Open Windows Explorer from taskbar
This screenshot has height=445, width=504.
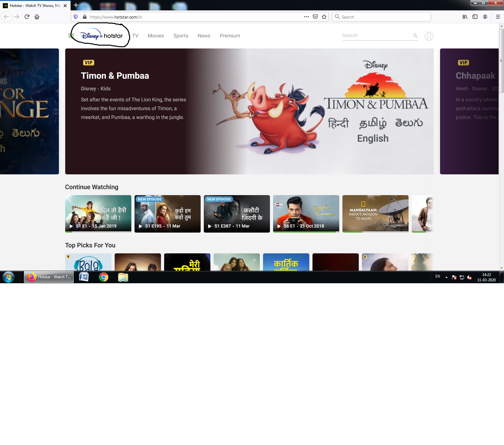(123, 277)
